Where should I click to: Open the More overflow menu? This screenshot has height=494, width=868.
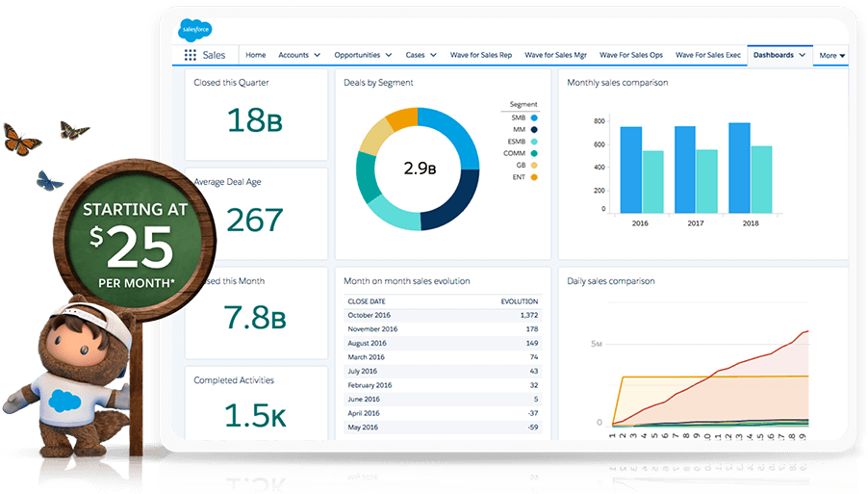click(832, 56)
